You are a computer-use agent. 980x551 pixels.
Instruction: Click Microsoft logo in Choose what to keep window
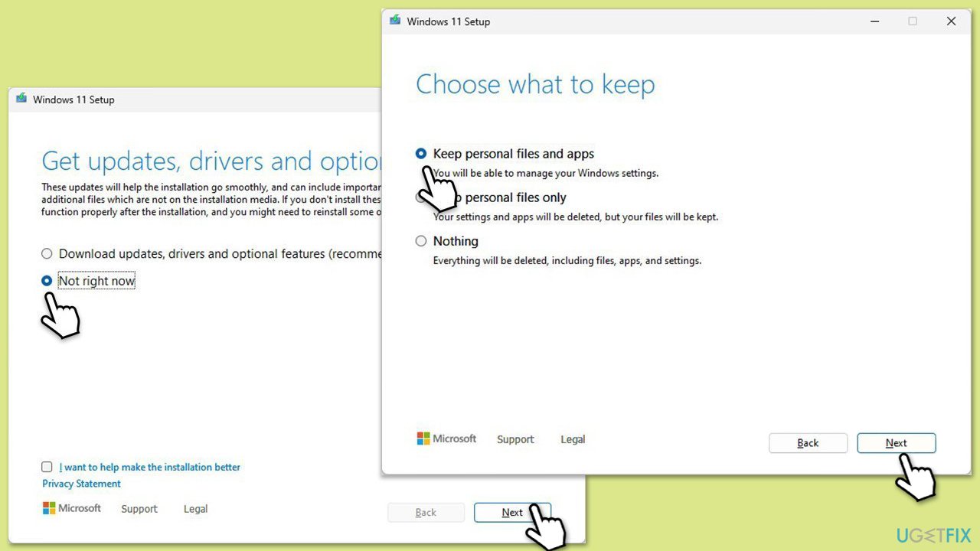coord(446,439)
